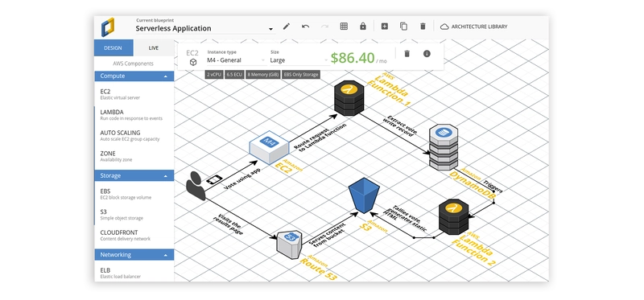Toggle the lock blueprint icon
Viewport: 644px width, 300px height.
pos(363,27)
